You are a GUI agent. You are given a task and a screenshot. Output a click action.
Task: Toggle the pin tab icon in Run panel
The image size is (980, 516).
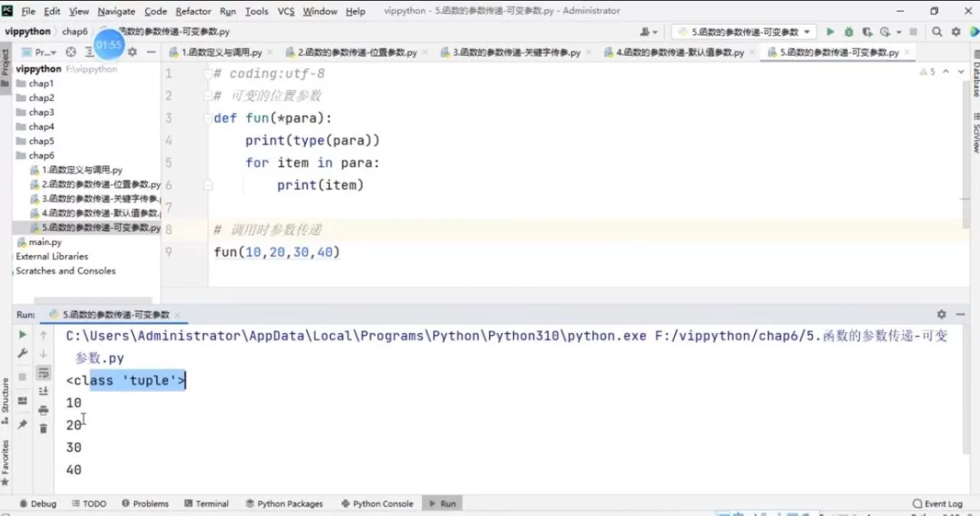(22, 424)
